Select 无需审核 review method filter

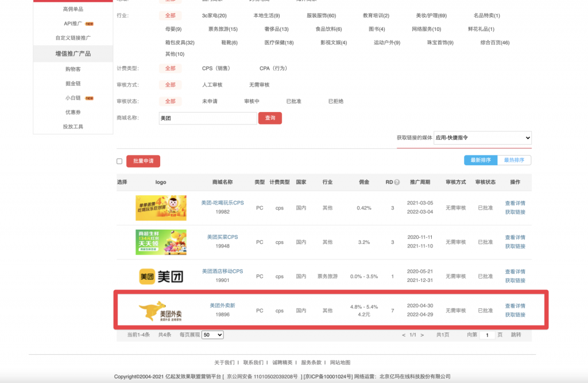260,85
